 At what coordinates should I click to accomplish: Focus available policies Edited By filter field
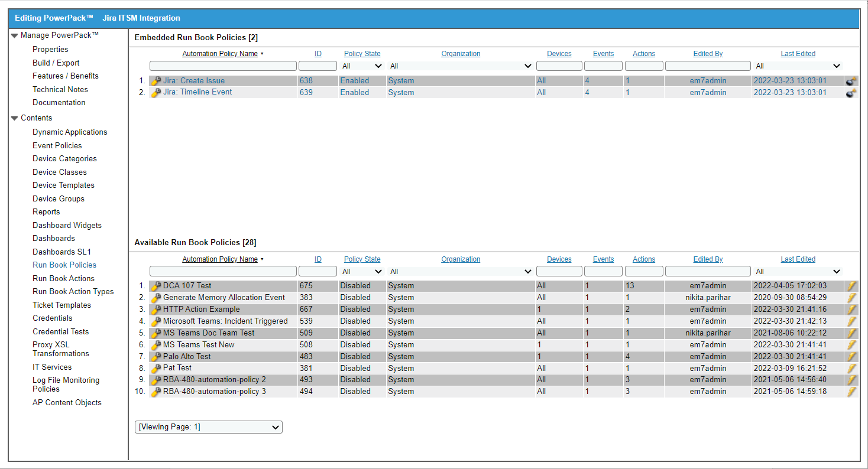708,272
